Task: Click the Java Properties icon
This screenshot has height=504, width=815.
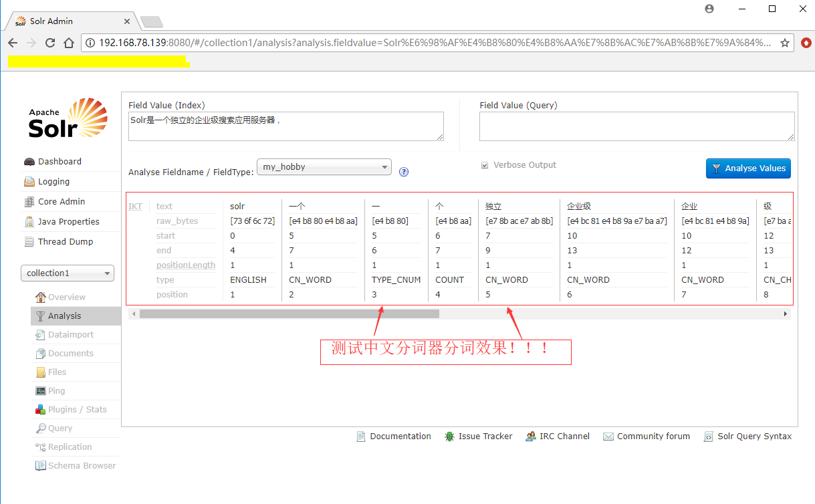Action: tap(29, 222)
